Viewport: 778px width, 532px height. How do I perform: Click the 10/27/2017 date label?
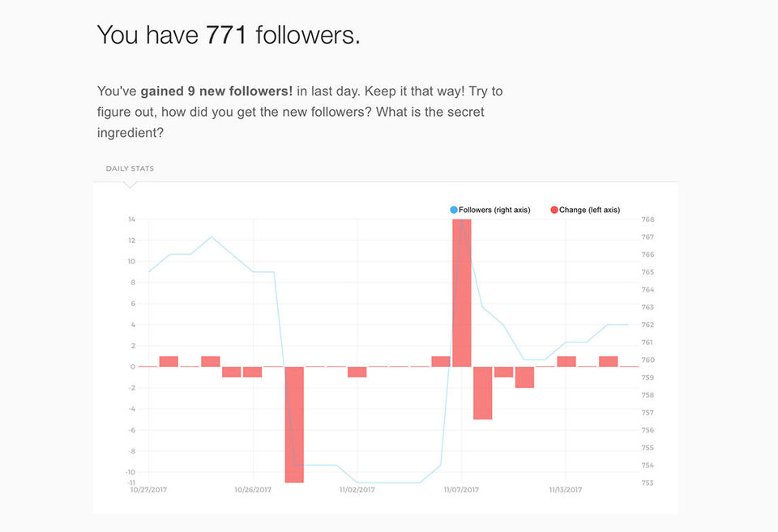148,489
